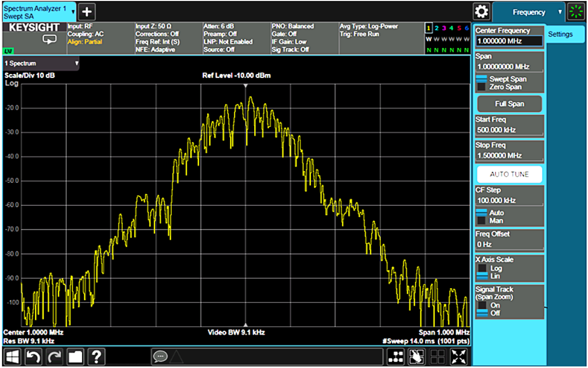
Task: Open Spectrum Analyzer 1 mode dropdown
Action: click(39, 12)
